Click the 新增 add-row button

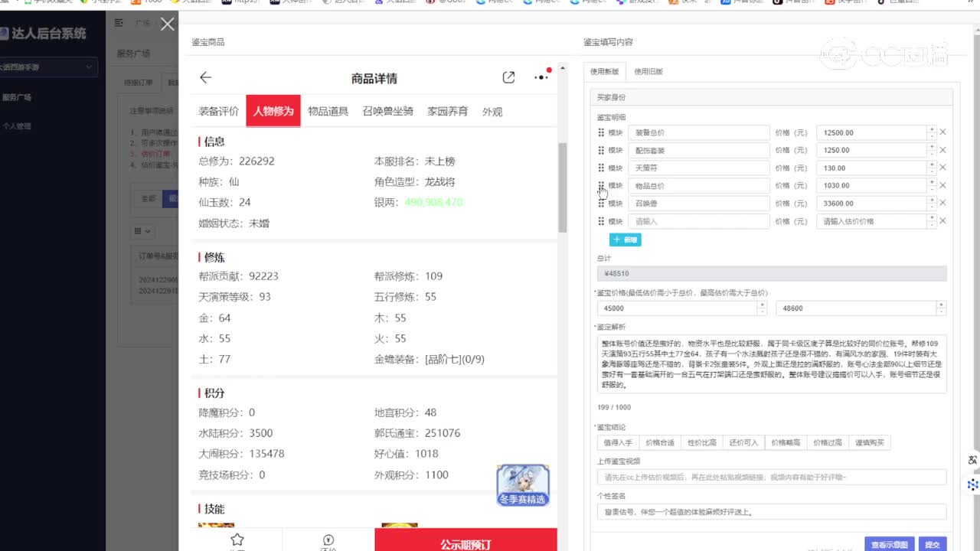click(626, 240)
